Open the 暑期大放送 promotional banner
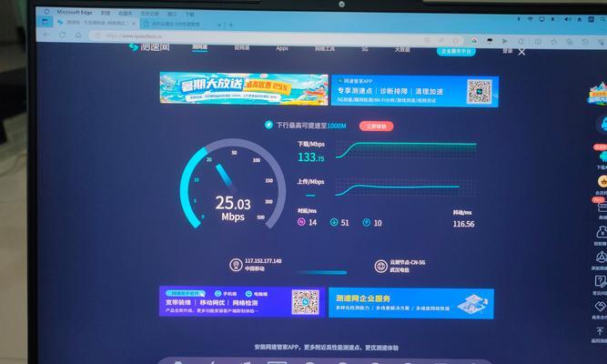Viewport: 607px width, 364px height. (x=244, y=88)
